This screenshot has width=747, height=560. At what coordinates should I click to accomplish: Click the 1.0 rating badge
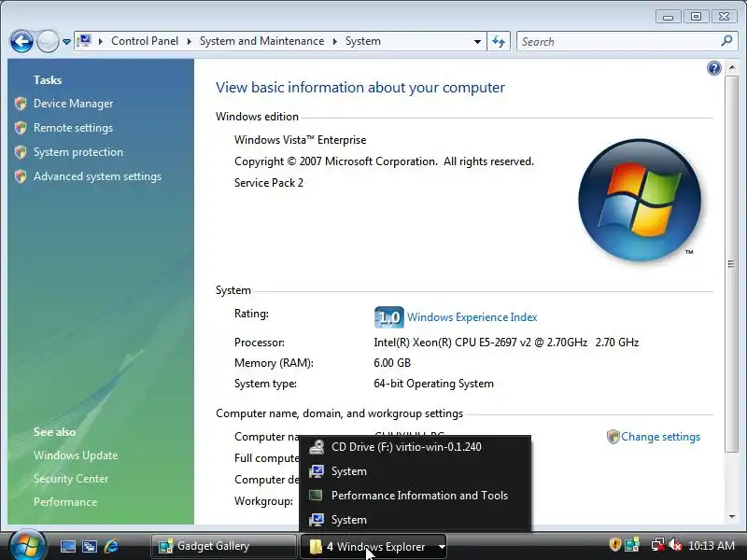coord(388,317)
